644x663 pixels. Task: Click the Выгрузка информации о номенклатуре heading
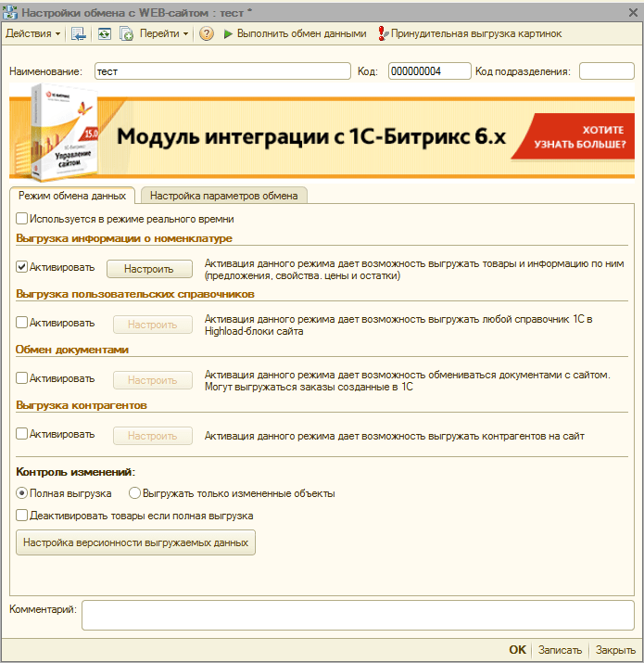tap(124, 238)
